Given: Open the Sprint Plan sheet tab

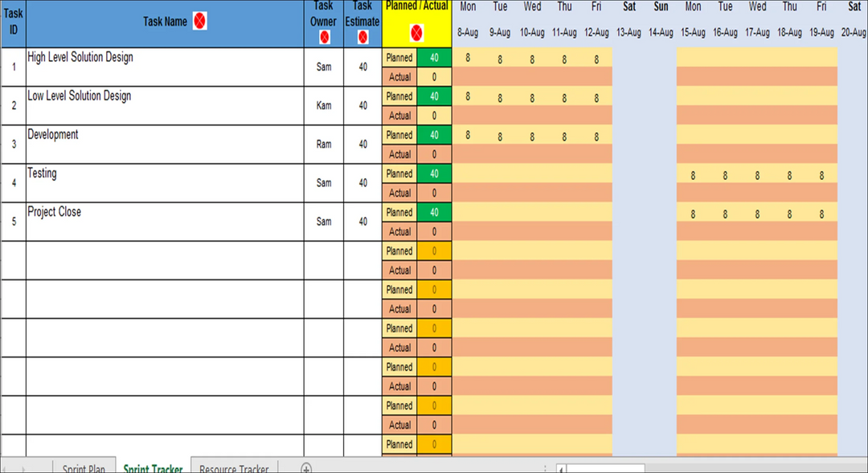Looking at the screenshot, I should [84, 468].
